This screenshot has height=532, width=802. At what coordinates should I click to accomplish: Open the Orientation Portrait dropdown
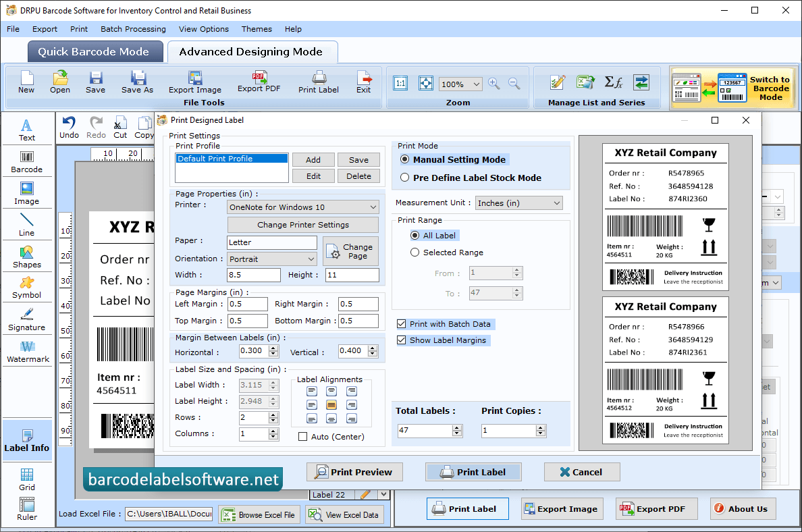311,259
